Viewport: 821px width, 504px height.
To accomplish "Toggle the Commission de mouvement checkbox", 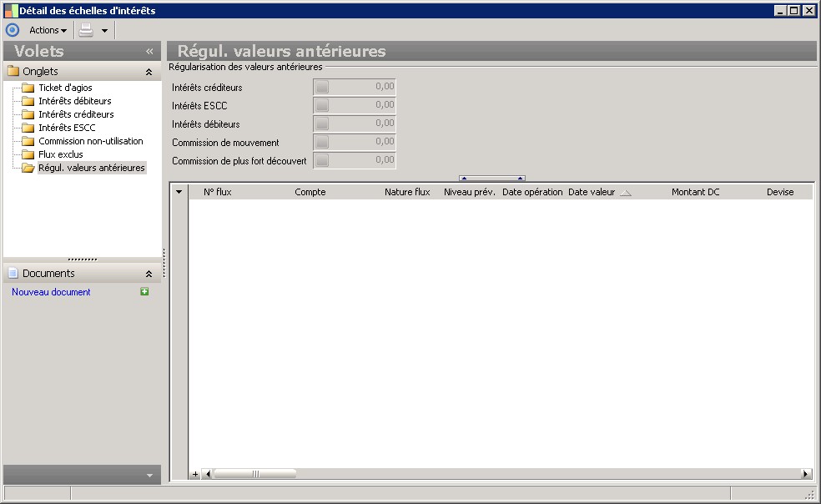I will tap(322, 142).
